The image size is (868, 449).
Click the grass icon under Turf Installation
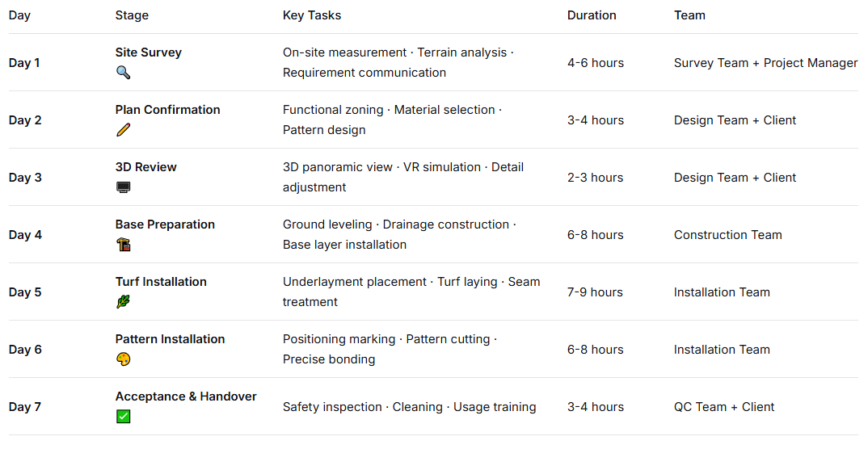tap(123, 302)
